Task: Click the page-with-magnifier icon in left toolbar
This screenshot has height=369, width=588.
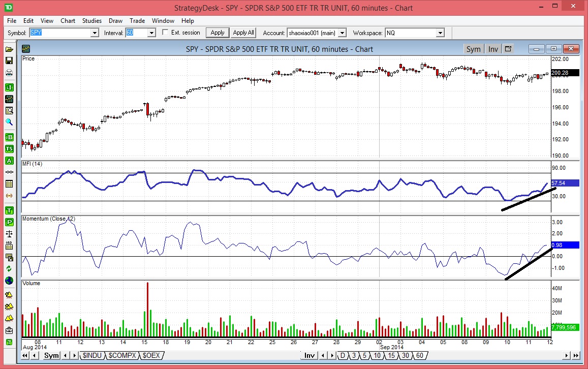Action: [9, 111]
